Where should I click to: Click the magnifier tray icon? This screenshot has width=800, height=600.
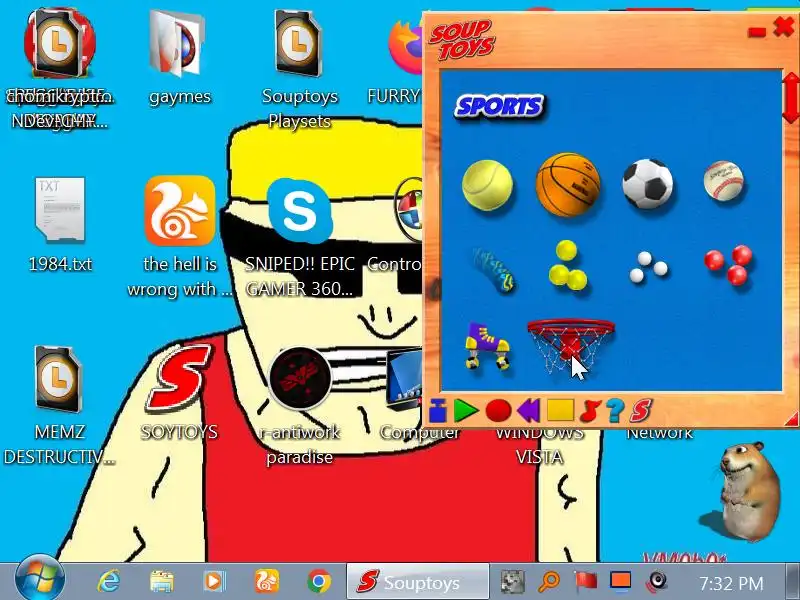[x=549, y=582]
